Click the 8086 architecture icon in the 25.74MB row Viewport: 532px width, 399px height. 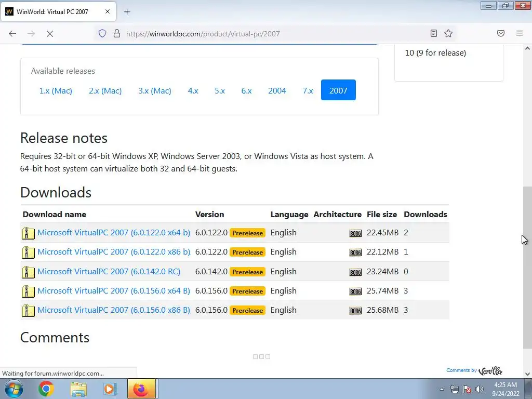pos(355,291)
